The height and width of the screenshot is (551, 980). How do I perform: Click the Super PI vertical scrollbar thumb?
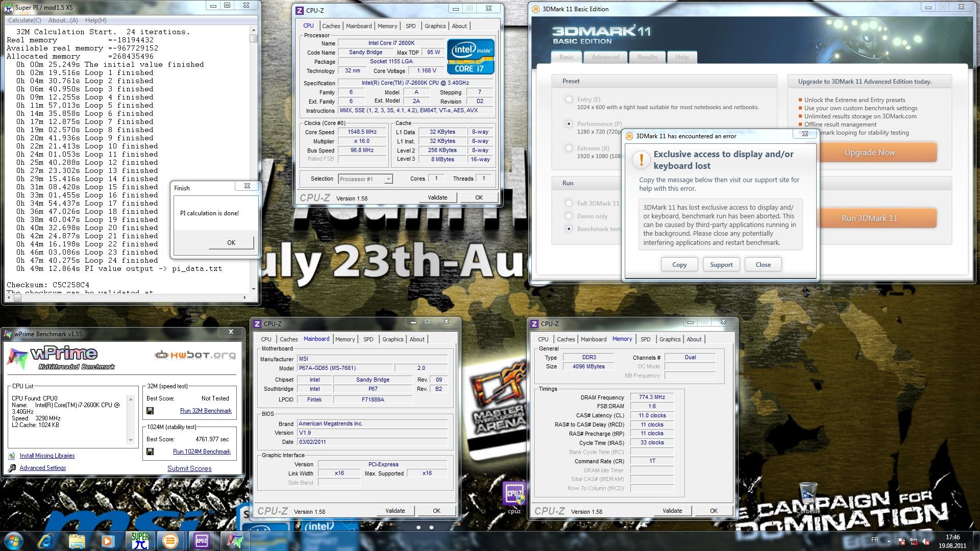click(253, 39)
